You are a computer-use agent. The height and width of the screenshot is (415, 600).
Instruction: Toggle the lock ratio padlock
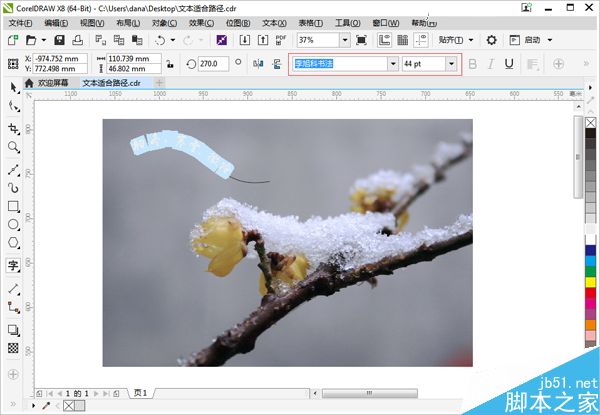(x=170, y=64)
